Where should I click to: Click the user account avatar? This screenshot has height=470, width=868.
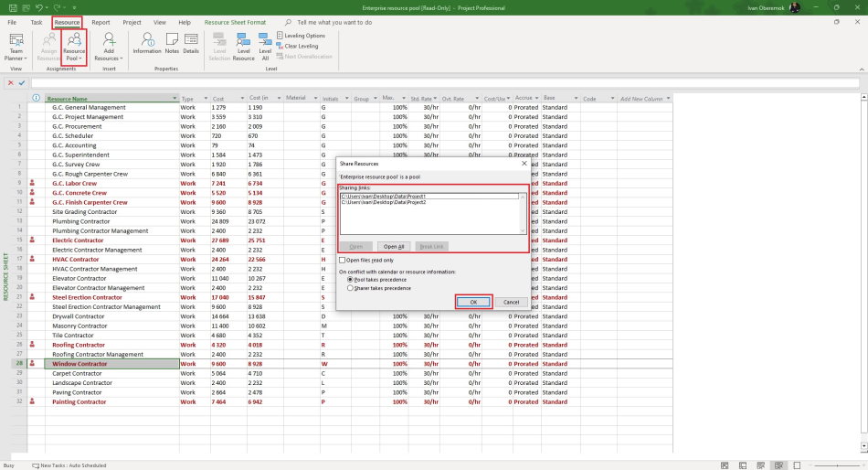(x=794, y=7)
